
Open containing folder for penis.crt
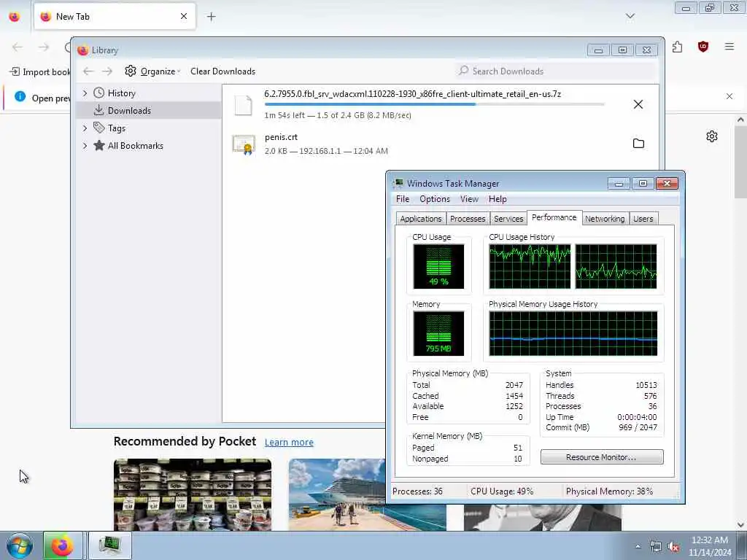[638, 144]
